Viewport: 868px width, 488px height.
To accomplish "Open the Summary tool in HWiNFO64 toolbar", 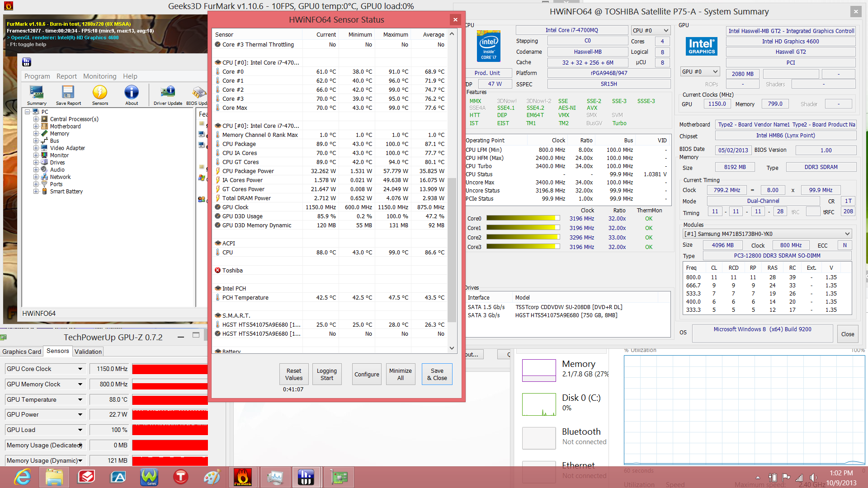I will click(37, 95).
